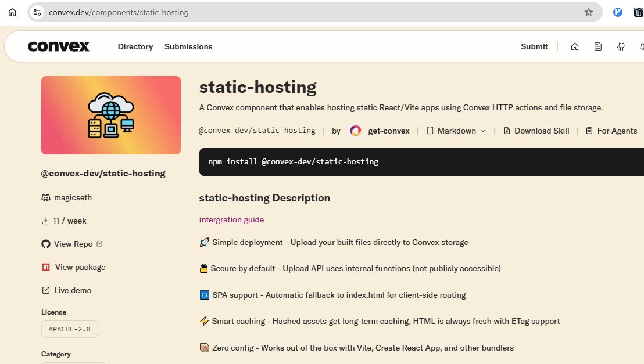Image resolution: width=644 pixels, height=364 pixels.
Task: Click the 'static-hosting' page title
Action: (x=257, y=87)
